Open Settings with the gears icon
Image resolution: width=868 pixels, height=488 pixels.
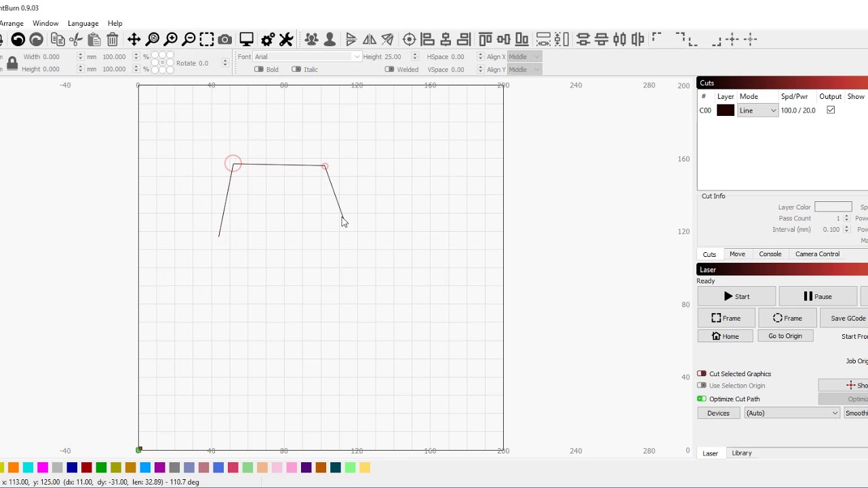click(x=268, y=40)
